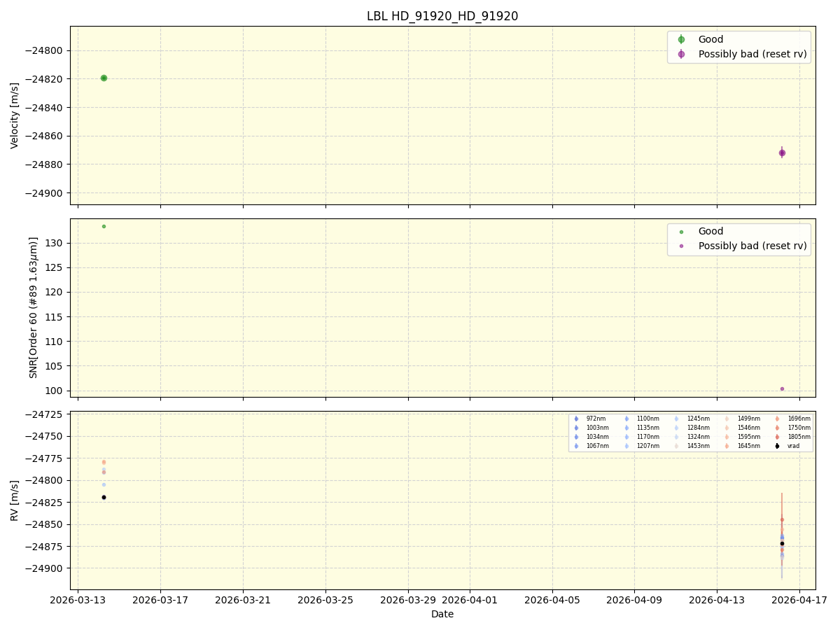Screen dimensions: 840x630
Task: Click the 2026-04-05 date tick label
Action: coord(552,600)
